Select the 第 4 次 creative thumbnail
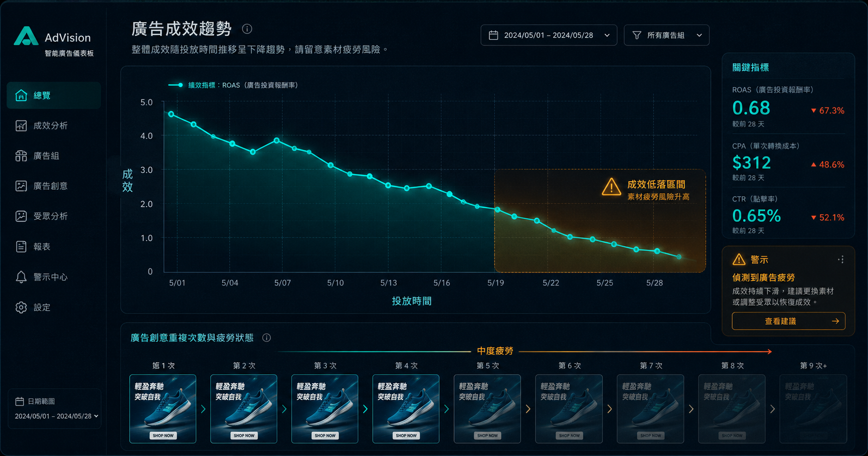 point(406,409)
